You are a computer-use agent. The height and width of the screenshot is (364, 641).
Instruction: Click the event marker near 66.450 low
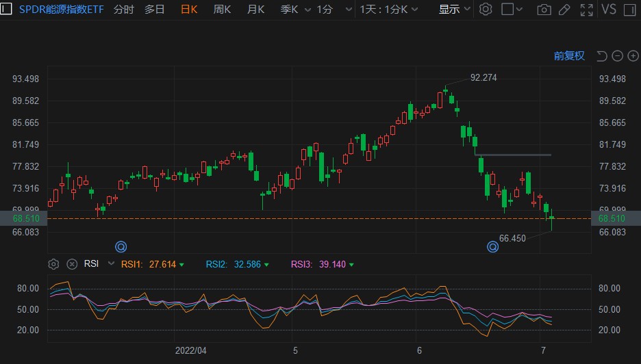coord(492,246)
